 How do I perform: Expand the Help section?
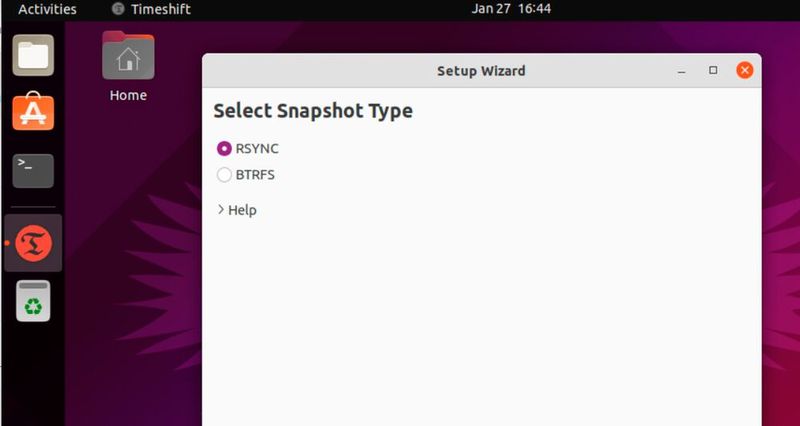pyautogui.click(x=237, y=210)
